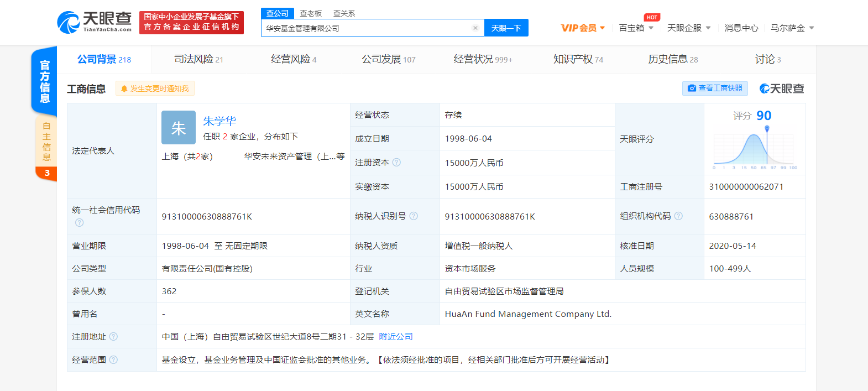868x391 pixels.
Task: Click organization code 630888761
Action: 731,216
